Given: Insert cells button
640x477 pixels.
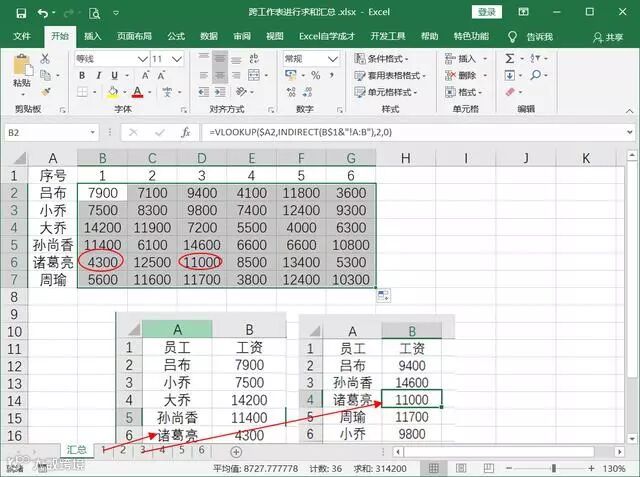Looking at the screenshot, I should [x=460, y=59].
